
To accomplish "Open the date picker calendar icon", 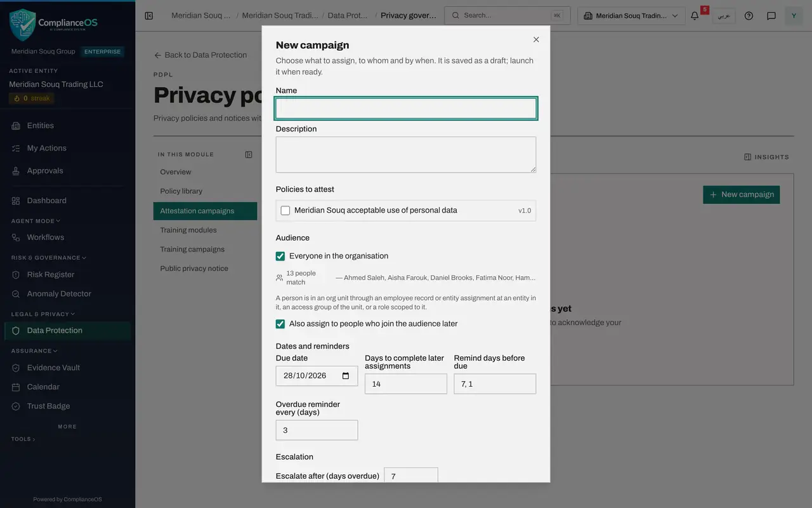I will [x=346, y=376].
